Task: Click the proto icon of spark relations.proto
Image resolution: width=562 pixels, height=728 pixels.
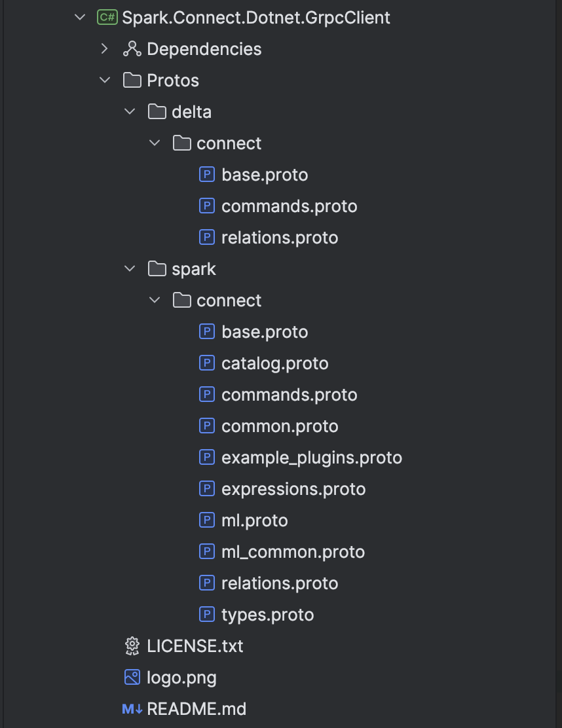Action: point(207,583)
